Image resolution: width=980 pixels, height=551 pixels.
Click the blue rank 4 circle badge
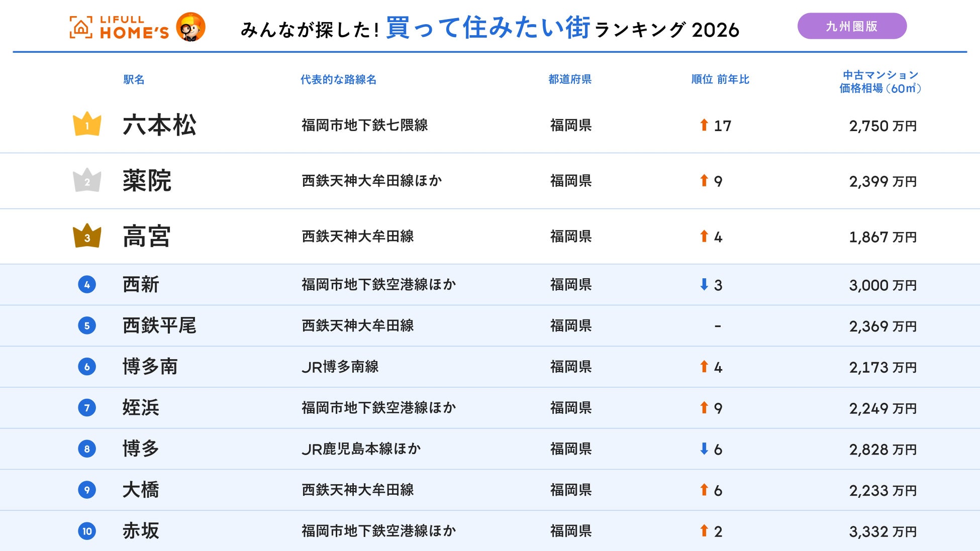pyautogui.click(x=87, y=285)
